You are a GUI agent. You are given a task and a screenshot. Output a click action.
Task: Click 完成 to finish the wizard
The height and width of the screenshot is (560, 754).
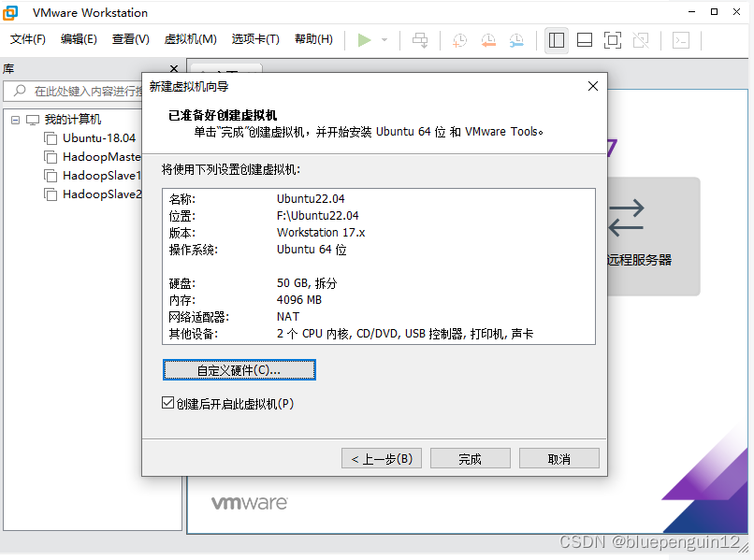470,459
